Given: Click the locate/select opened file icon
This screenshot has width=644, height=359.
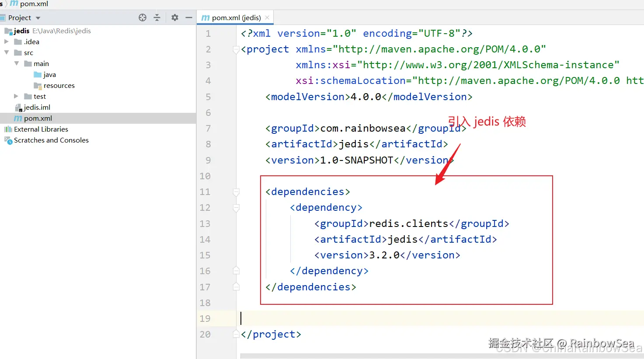Looking at the screenshot, I should (143, 17).
